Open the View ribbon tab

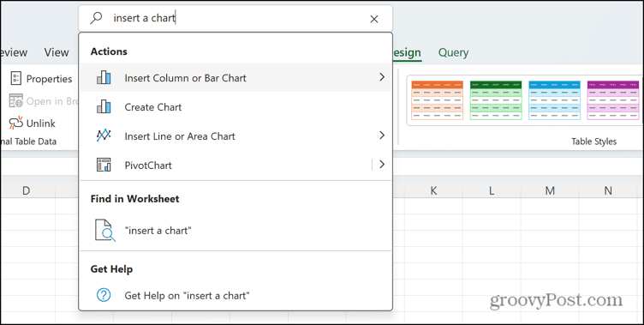[x=57, y=52]
